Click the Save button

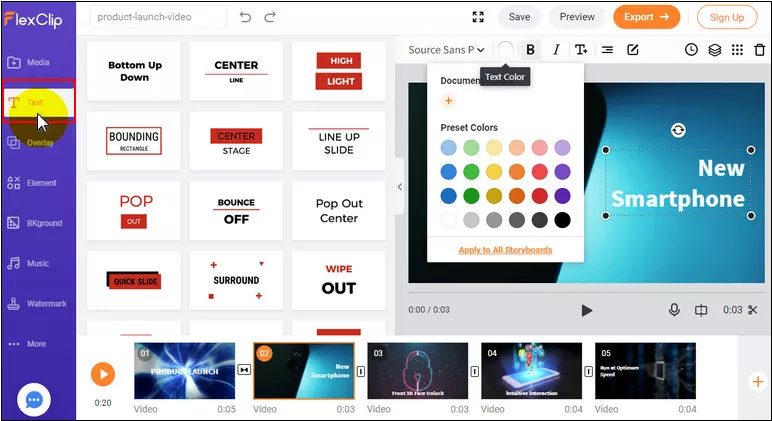tap(519, 17)
